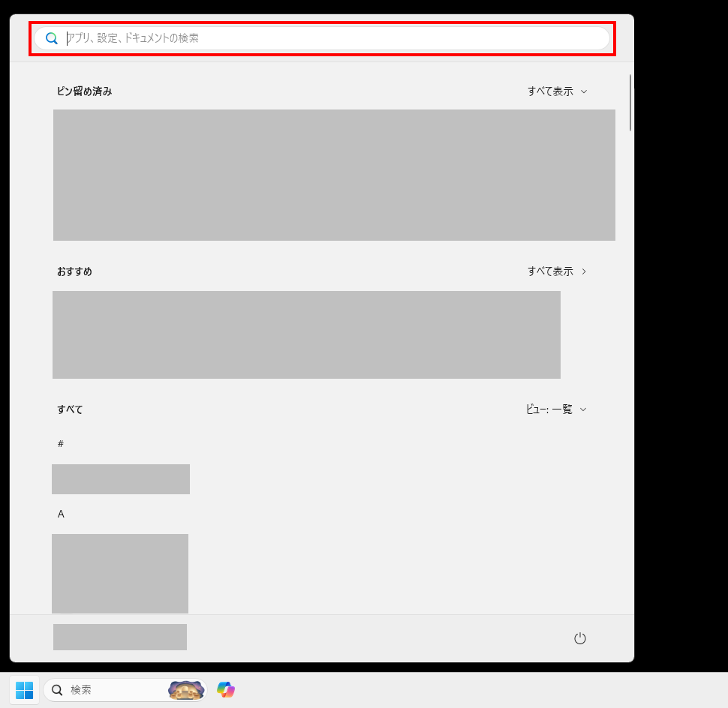The image size is (728, 708).
Task: Click the magnifier icon in the Start search bar
Action: click(x=51, y=37)
